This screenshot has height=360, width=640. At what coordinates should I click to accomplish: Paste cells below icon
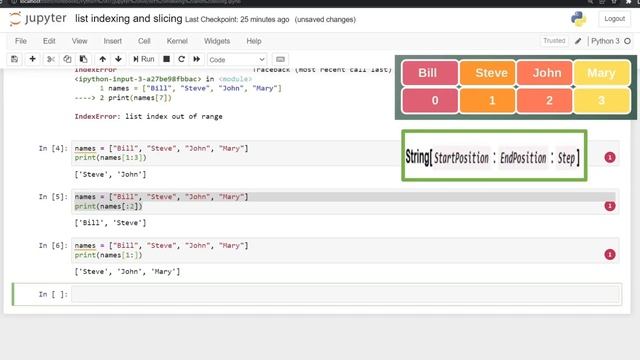tap(84, 59)
